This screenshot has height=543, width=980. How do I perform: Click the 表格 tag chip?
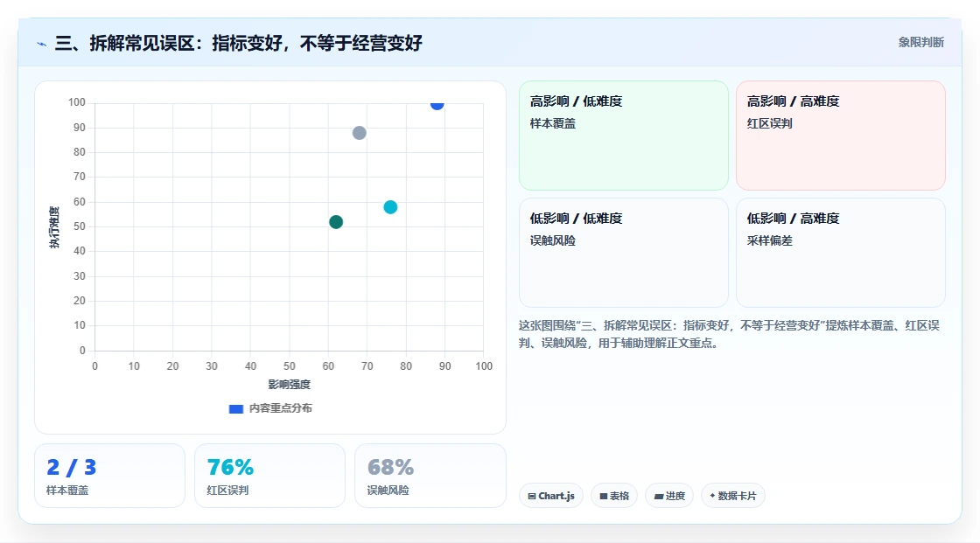tap(614, 496)
